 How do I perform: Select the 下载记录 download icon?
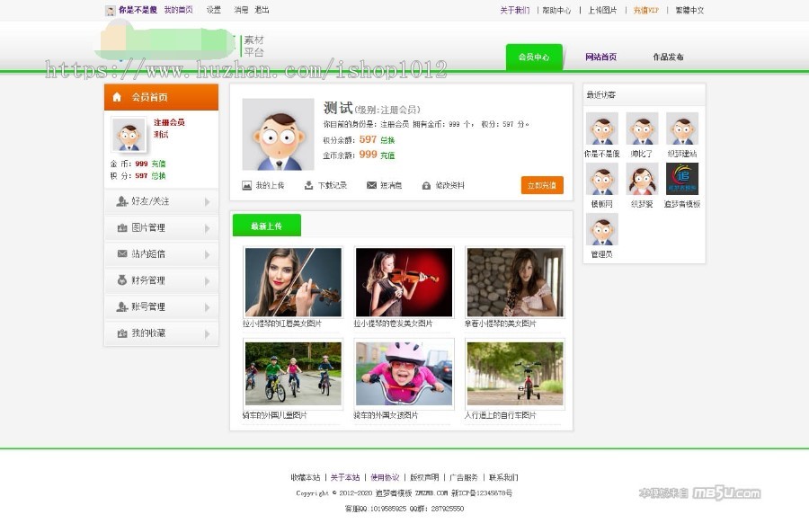point(308,185)
